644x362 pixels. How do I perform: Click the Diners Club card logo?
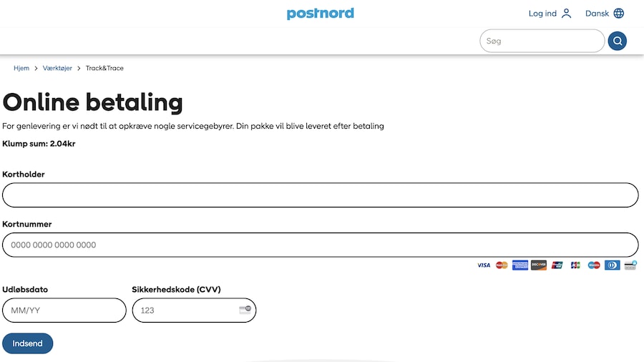[x=612, y=265]
